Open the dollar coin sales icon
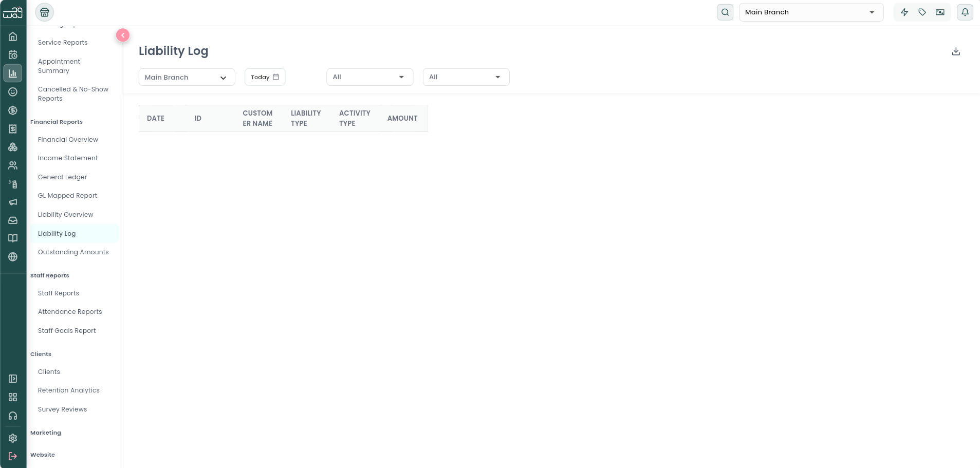 pos(13,110)
